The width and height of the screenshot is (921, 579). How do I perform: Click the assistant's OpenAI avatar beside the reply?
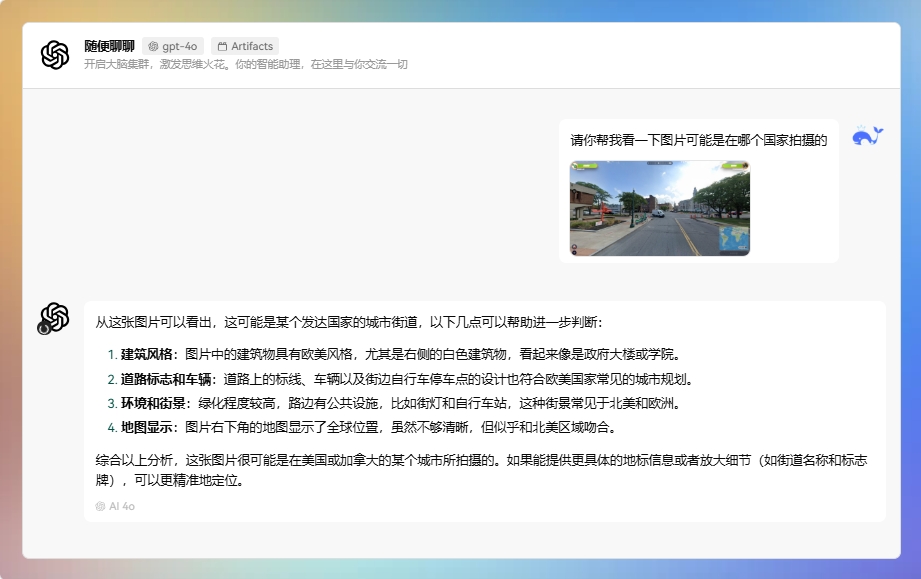pyautogui.click(x=54, y=318)
